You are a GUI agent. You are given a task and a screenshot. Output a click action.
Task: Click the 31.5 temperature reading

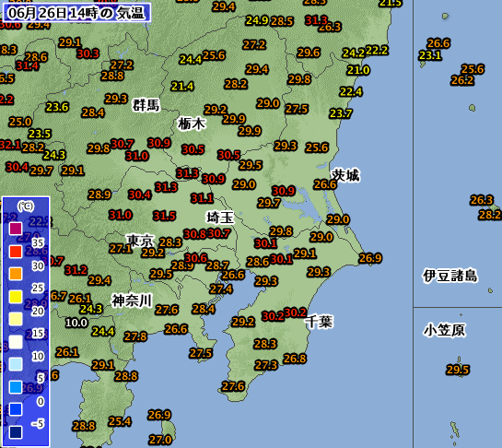click(164, 216)
